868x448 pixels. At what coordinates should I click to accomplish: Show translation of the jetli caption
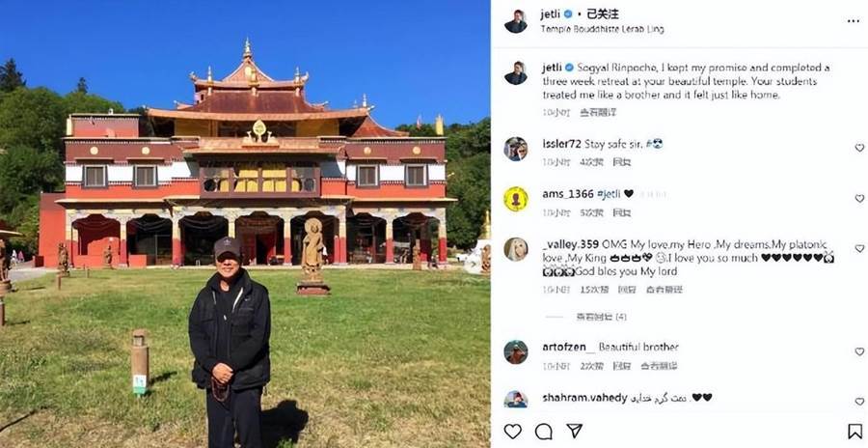pos(598,113)
